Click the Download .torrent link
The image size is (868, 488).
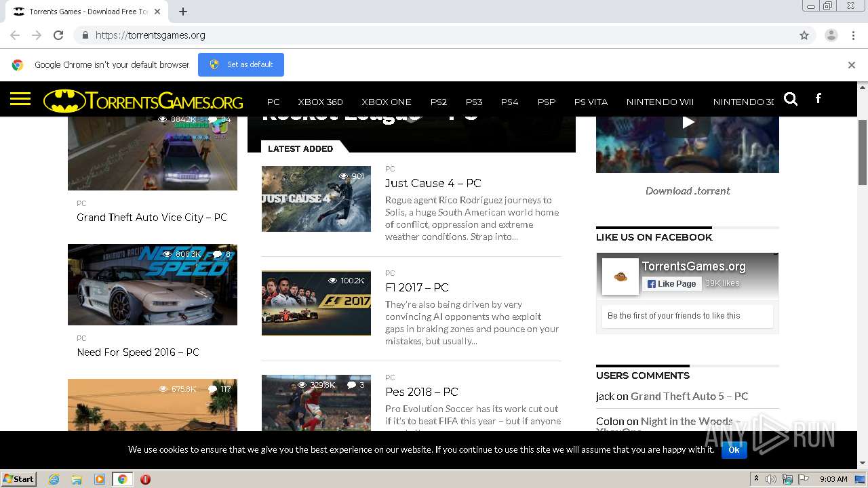[688, 191]
